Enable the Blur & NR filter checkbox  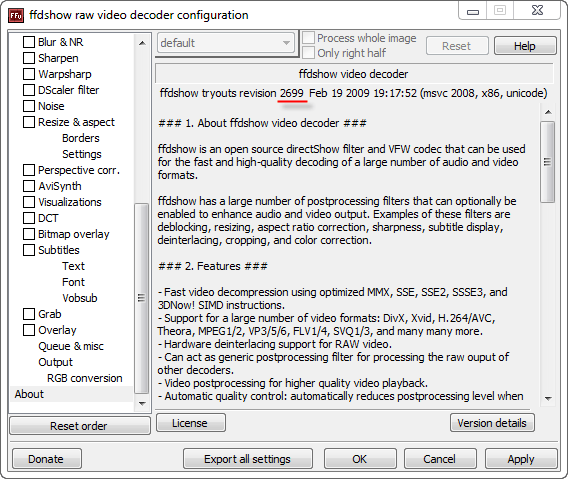29,42
